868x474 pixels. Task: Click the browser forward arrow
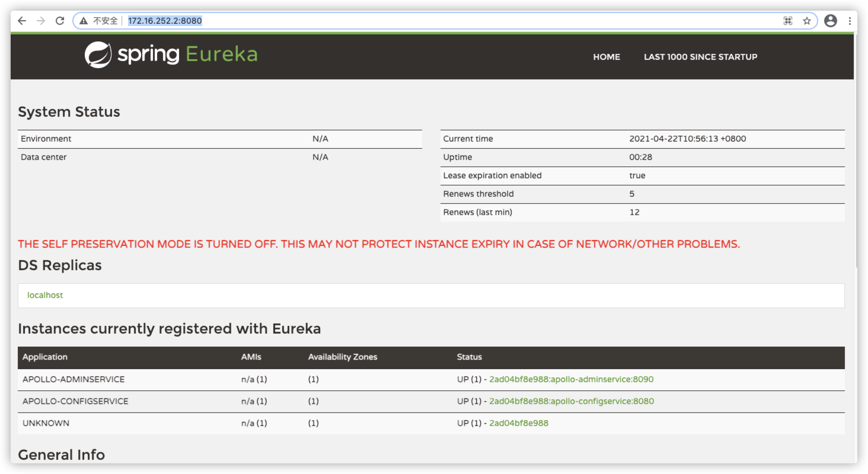coord(41,21)
